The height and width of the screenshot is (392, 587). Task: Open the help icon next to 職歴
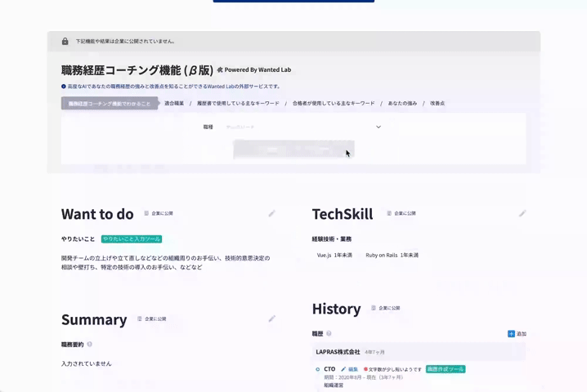tap(329, 334)
